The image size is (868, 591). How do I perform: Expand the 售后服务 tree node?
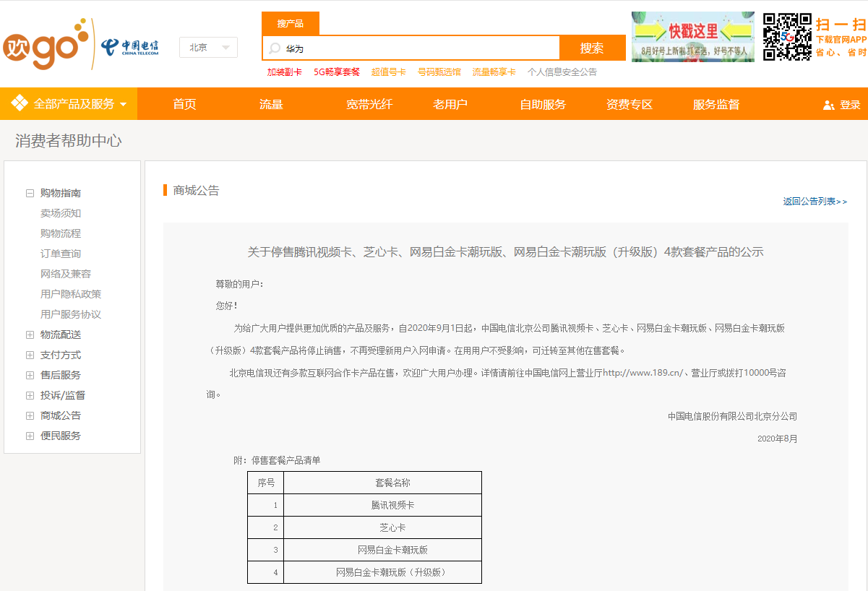[x=30, y=375]
